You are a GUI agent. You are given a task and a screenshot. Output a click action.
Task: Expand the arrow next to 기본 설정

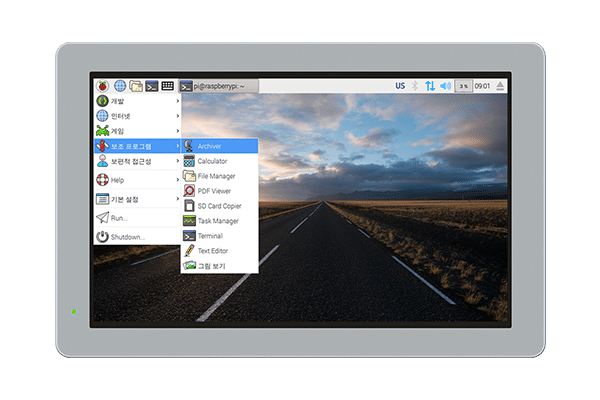pos(178,199)
